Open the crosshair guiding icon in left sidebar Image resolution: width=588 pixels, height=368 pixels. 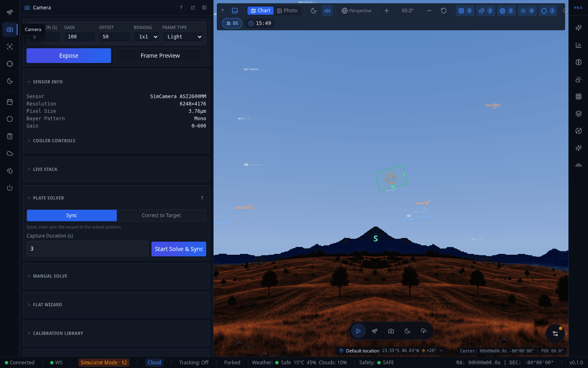click(x=10, y=64)
